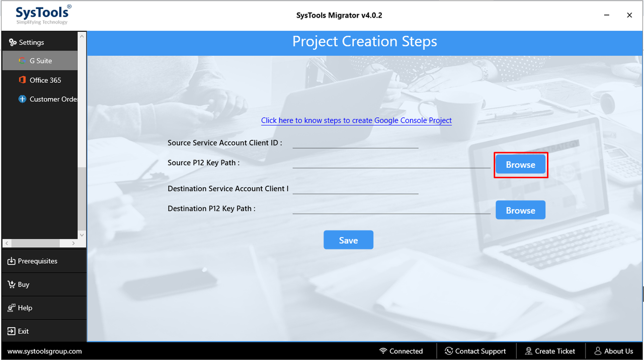Click the Help icon in sidebar
This screenshot has width=644, height=360.
12,308
